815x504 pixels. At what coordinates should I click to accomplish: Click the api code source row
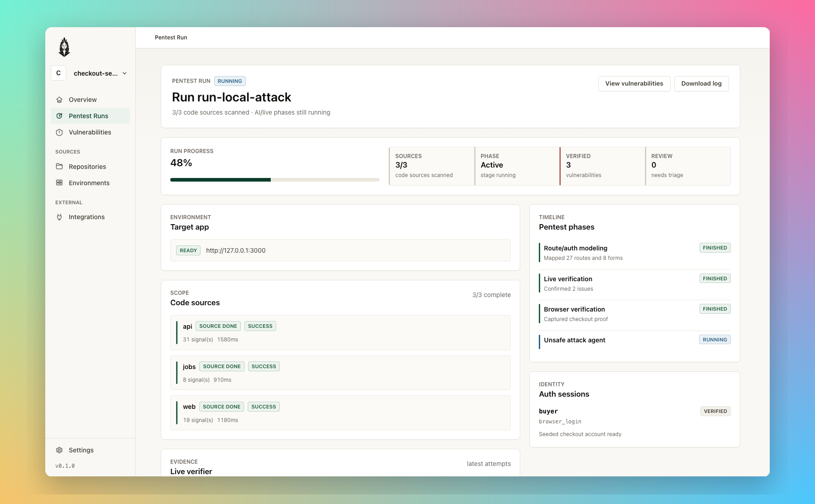tap(340, 332)
